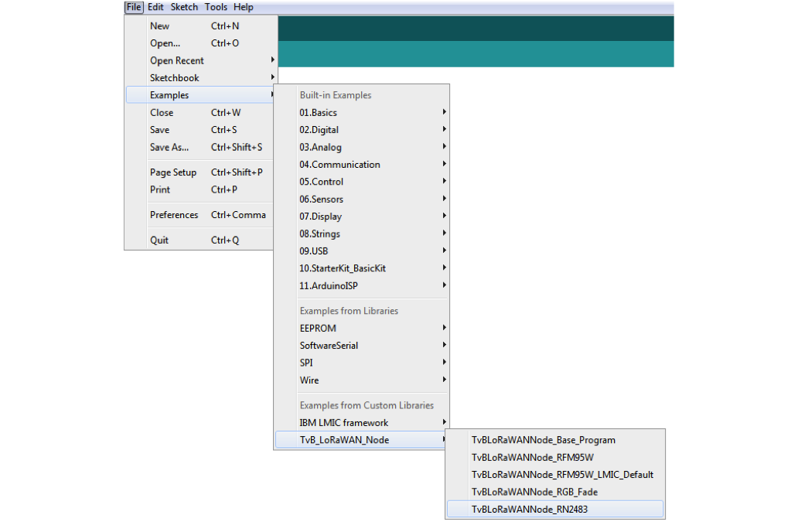Choose the Open... menu entry
798x532 pixels.
click(x=165, y=43)
